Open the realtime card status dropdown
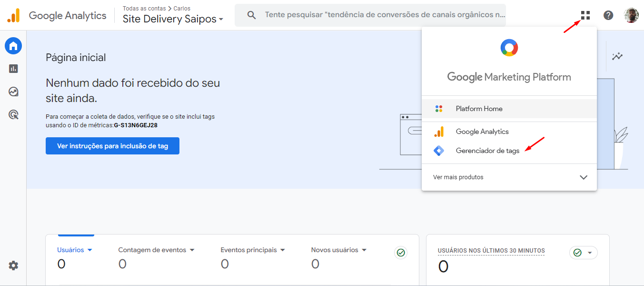This screenshot has width=644, height=286. pos(584,253)
